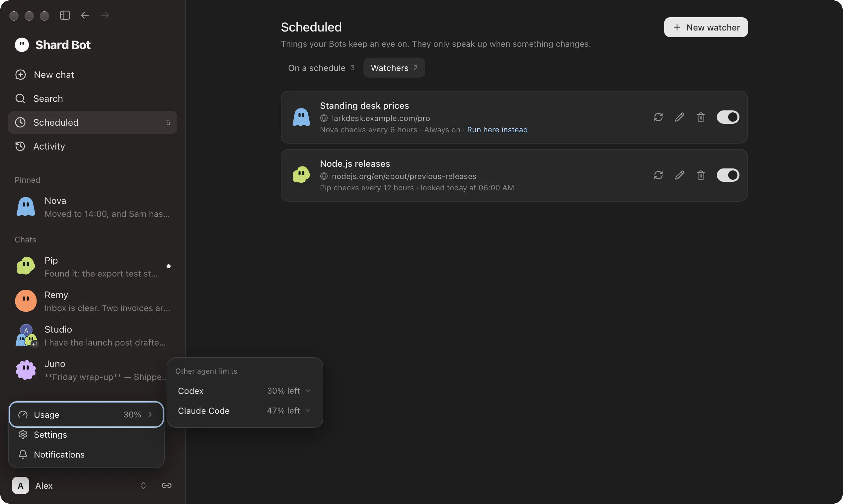The image size is (843, 504).
Task: Toggle the sidebar panel icon
Action: (65, 15)
